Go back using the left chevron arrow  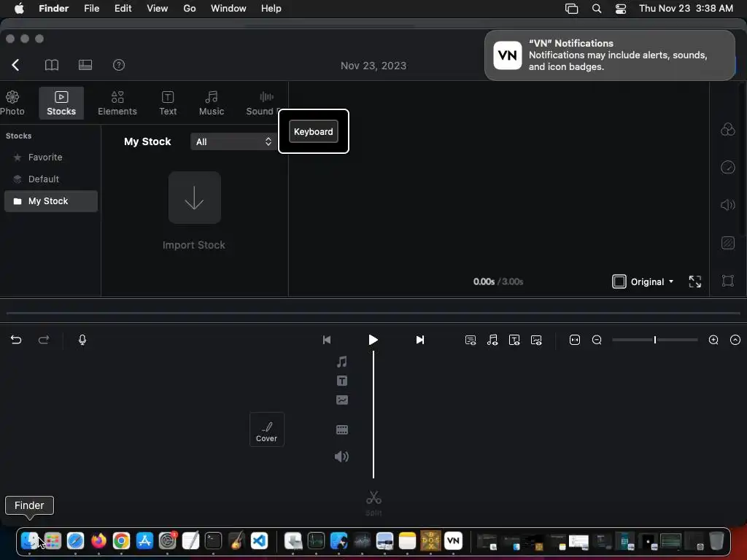[x=16, y=65]
